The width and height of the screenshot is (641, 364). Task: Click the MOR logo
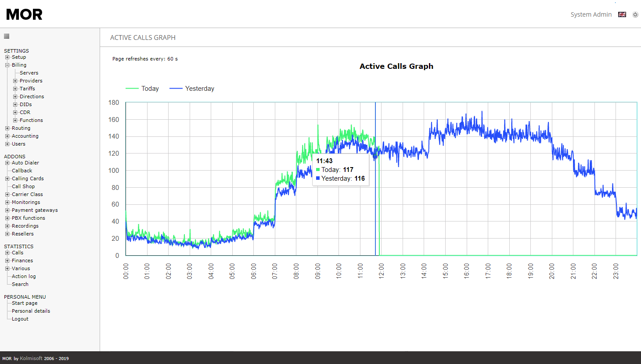pyautogui.click(x=25, y=14)
